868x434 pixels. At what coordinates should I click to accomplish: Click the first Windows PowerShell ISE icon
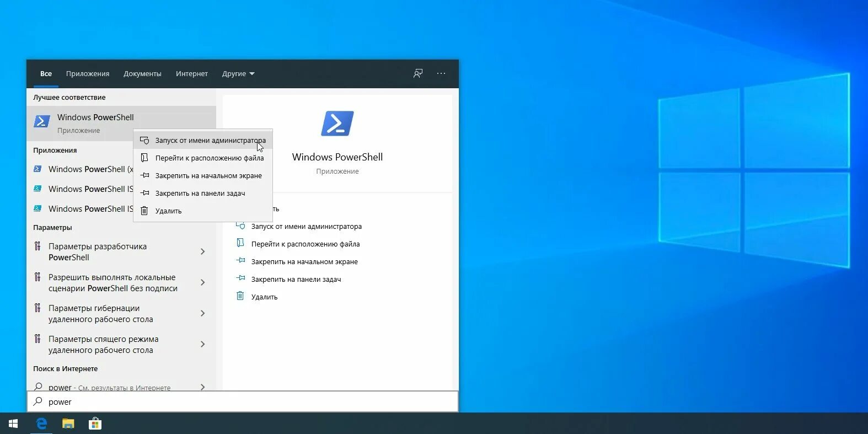[x=37, y=189]
